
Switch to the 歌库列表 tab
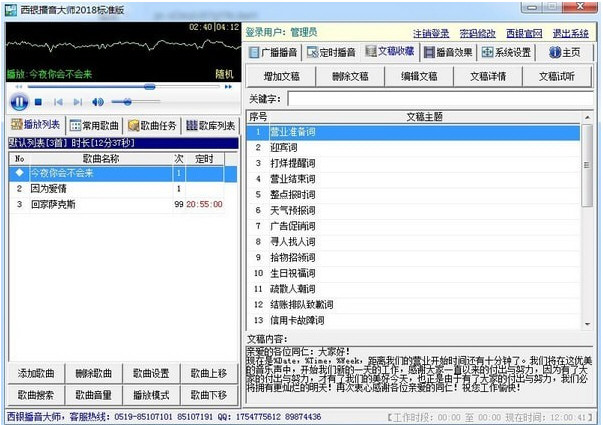[x=210, y=125]
